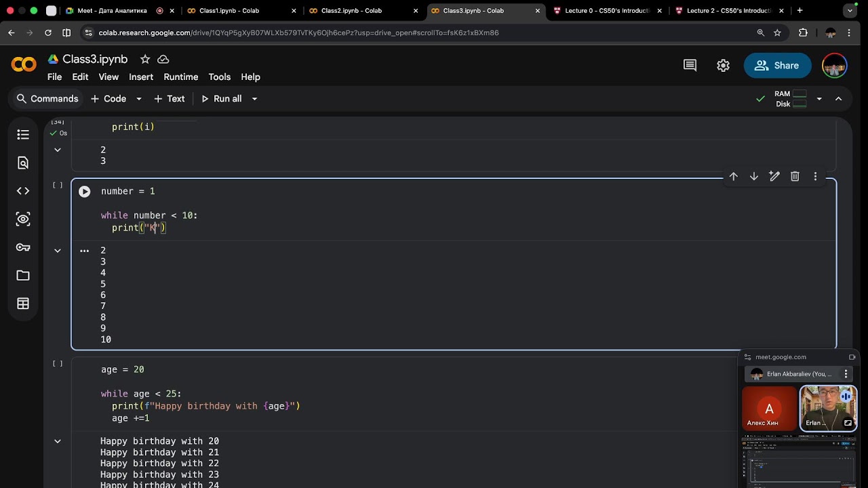
Task: Open the Commands palette
Action: point(47,99)
